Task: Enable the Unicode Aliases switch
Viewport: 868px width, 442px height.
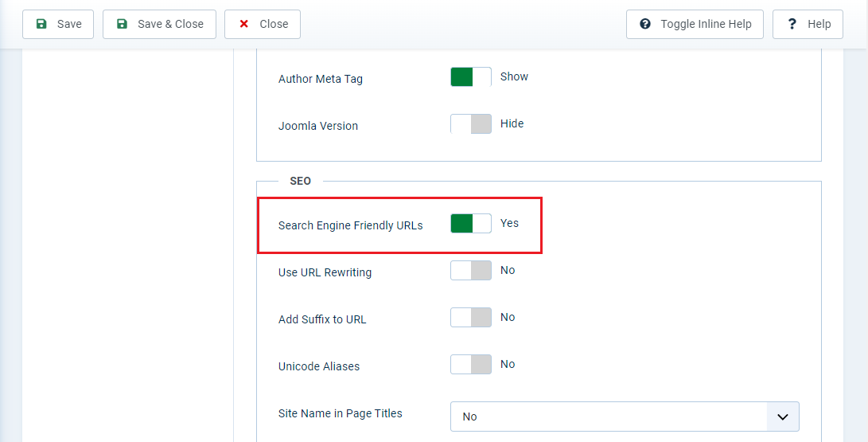Action: [x=470, y=365]
